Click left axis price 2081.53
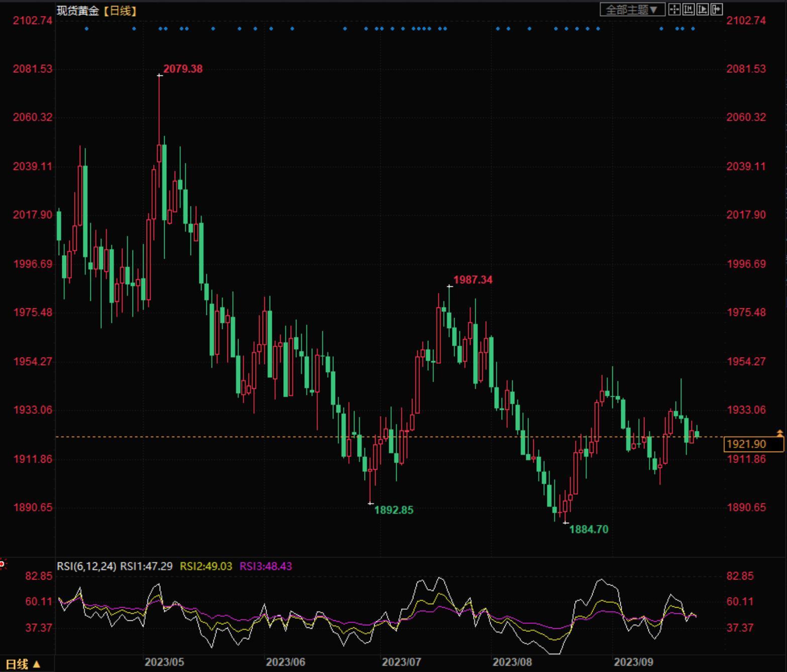 [33, 69]
